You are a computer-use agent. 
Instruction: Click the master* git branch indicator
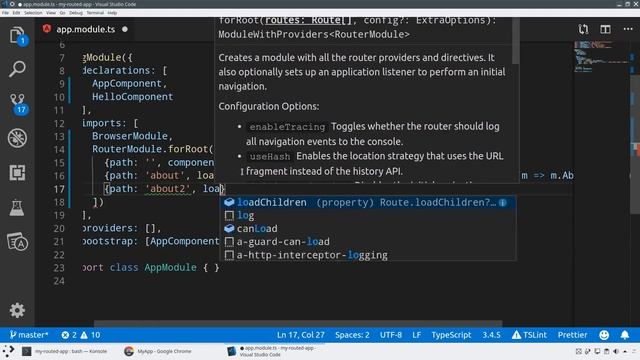pyautogui.click(x=29, y=335)
